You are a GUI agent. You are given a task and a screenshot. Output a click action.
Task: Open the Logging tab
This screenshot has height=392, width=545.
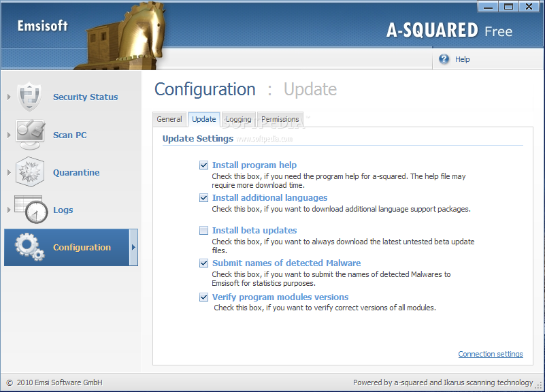(238, 119)
